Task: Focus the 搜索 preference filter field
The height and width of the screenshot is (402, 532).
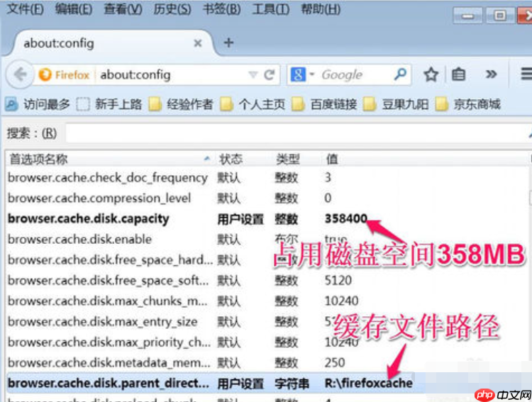Action: click(299, 133)
